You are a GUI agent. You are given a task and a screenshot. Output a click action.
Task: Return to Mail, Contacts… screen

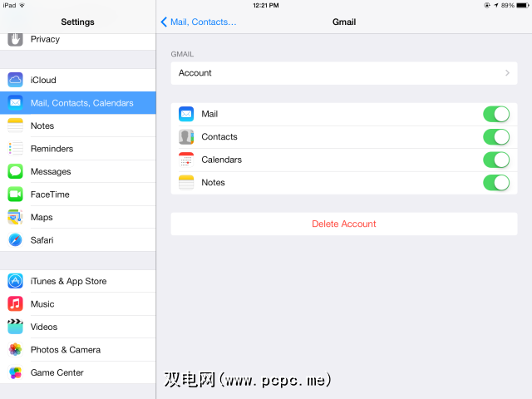coord(198,22)
